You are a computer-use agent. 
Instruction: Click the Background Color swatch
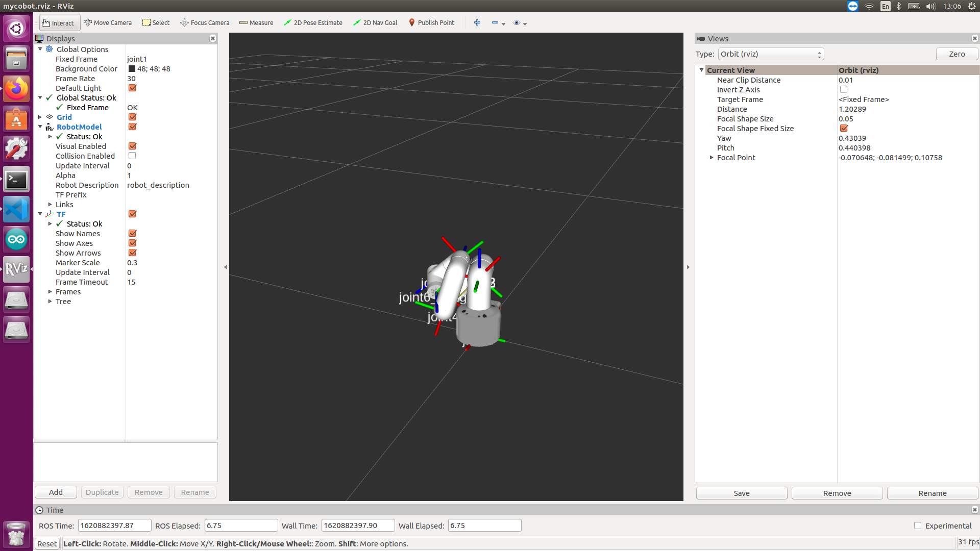coord(132,69)
